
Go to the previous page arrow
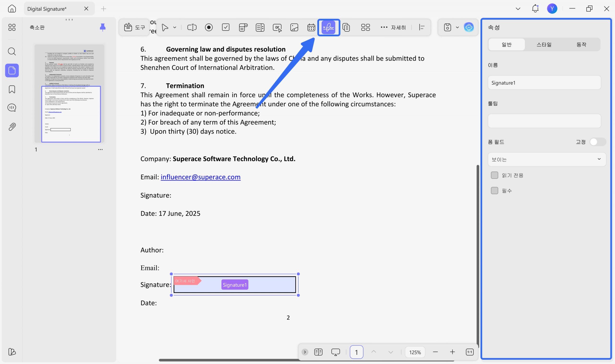(374, 352)
